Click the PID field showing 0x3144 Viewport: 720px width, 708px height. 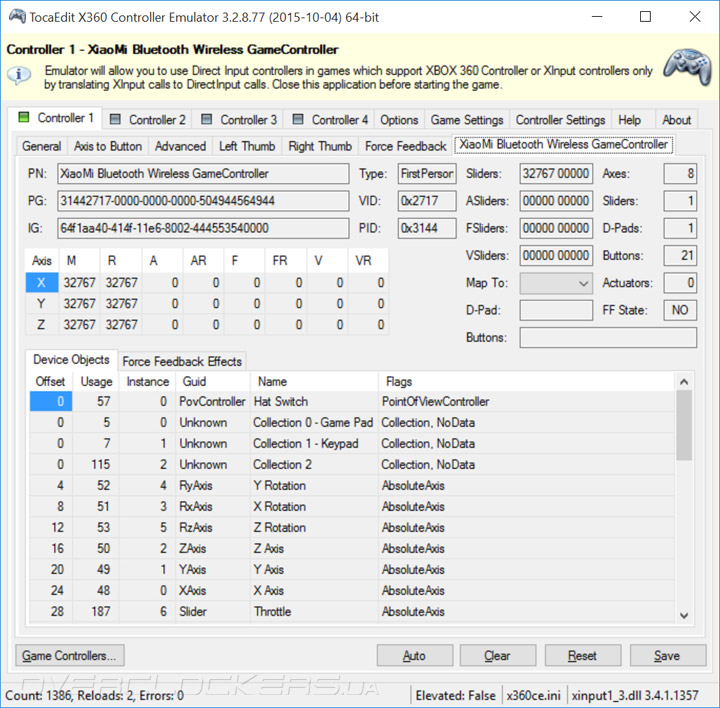point(427,228)
